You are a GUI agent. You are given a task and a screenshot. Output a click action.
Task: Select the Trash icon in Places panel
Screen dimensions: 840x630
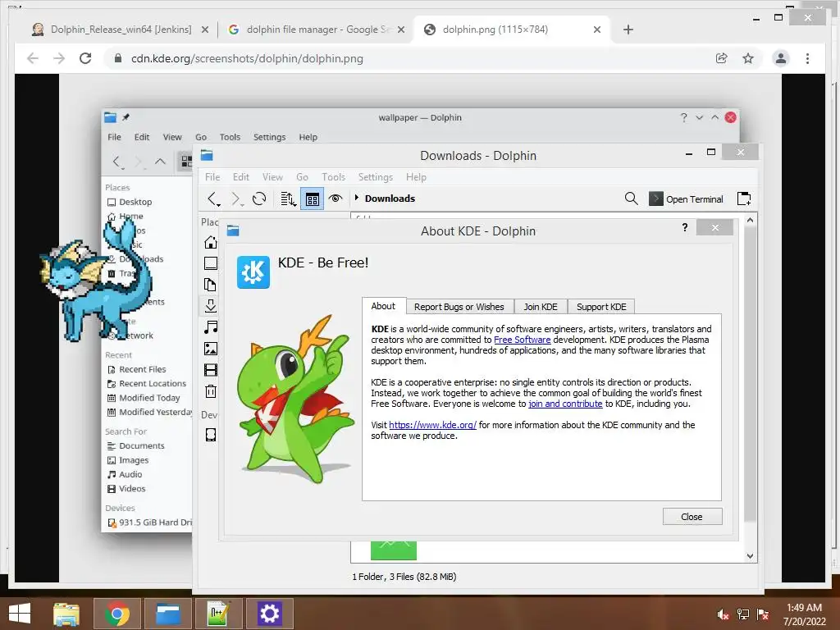(x=211, y=391)
